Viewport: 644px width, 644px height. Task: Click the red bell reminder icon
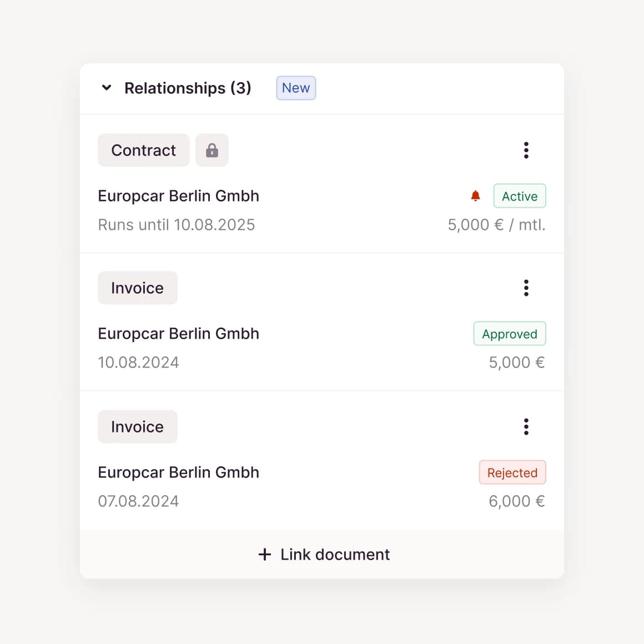click(x=475, y=196)
